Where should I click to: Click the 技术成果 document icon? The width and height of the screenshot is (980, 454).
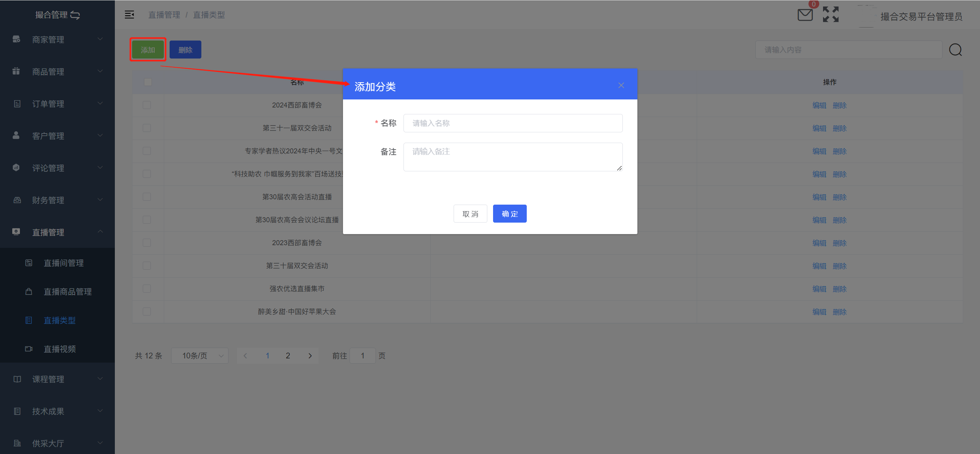[17, 411]
